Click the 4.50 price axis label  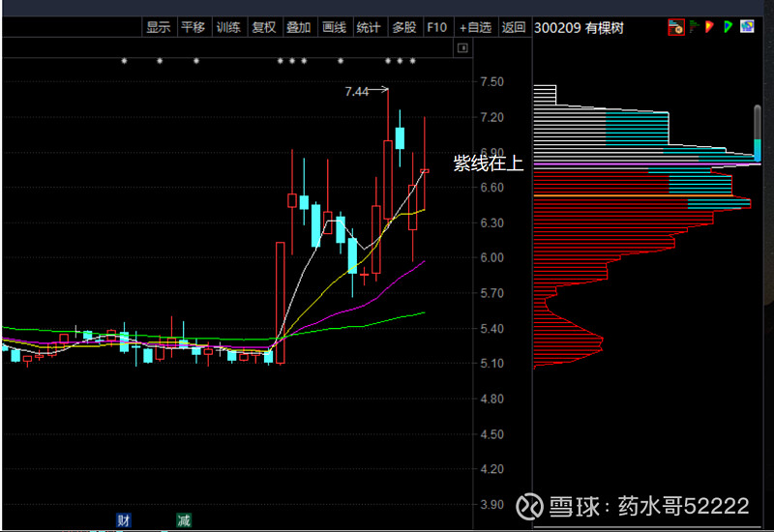pyautogui.click(x=492, y=434)
